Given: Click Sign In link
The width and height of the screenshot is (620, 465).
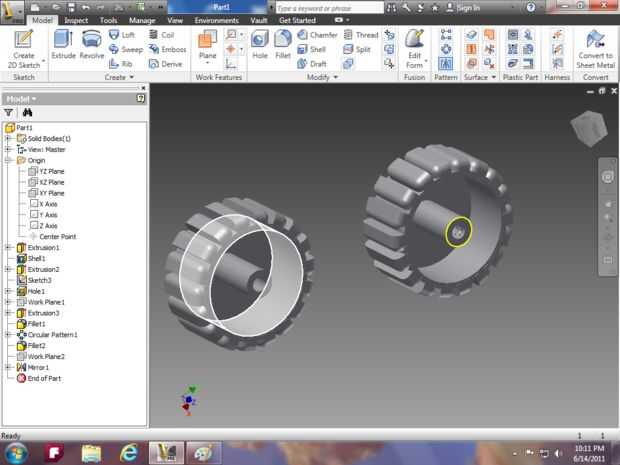Looking at the screenshot, I should point(463,8).
